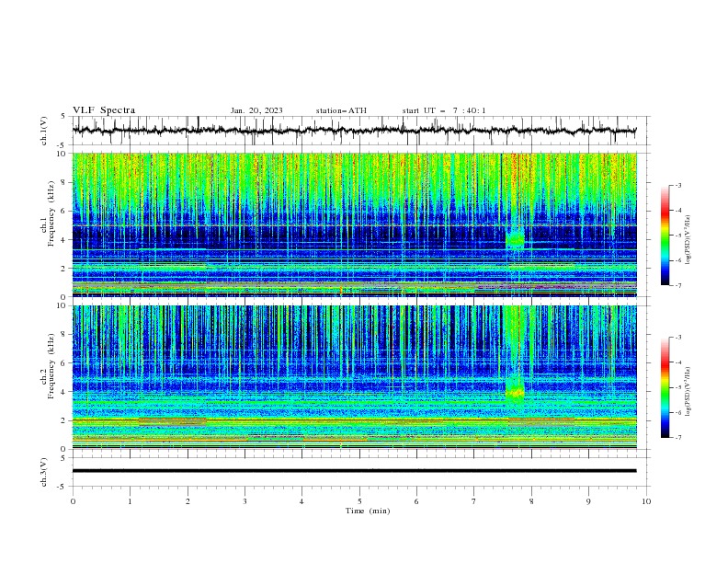Click the ch.1 voltage waveform trace
728x563 pixels.
click(x=354, y=131)
